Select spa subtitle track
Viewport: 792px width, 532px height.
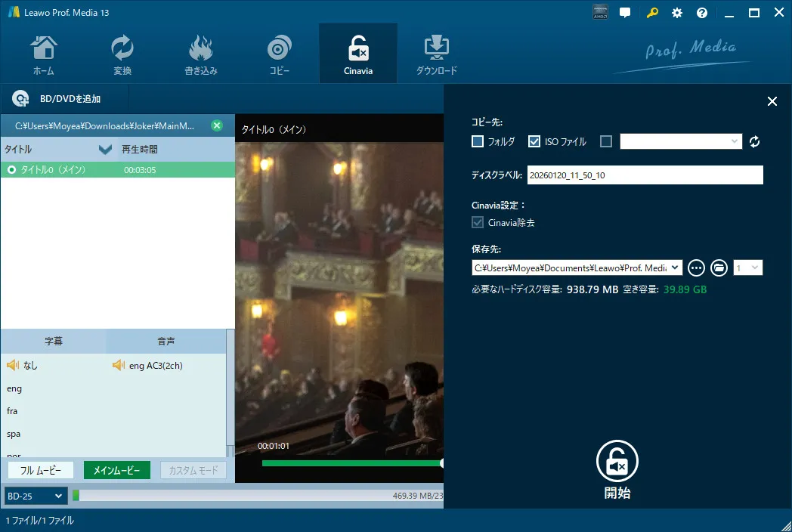pos(14,434)
